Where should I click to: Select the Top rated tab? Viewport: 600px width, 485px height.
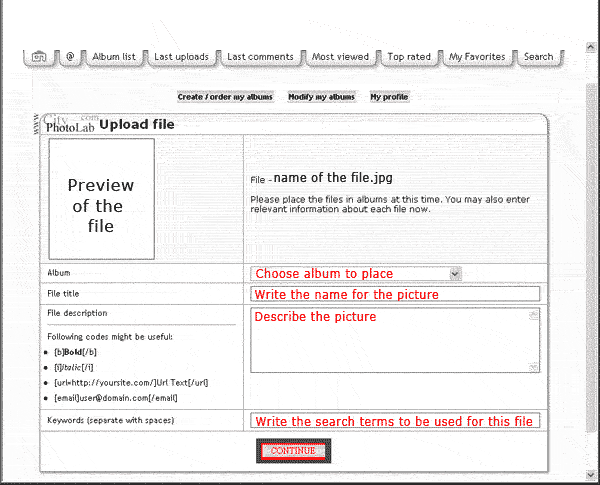tap(409, 57)
